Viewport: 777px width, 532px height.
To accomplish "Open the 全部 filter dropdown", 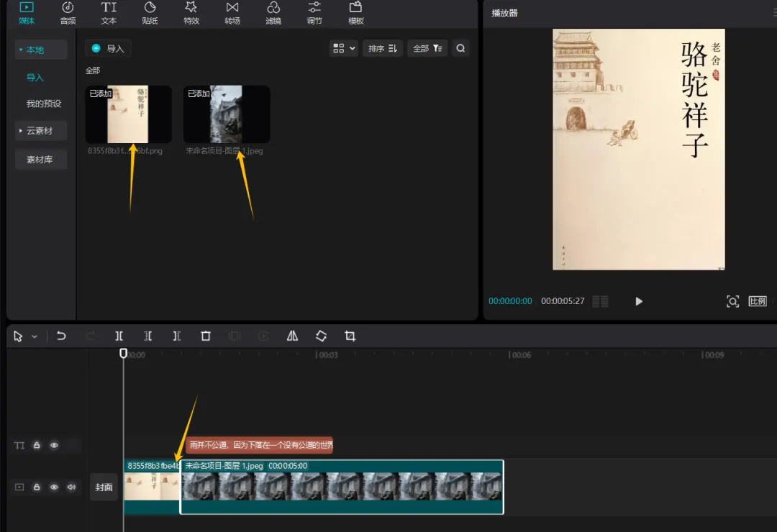I will (427, 48).
